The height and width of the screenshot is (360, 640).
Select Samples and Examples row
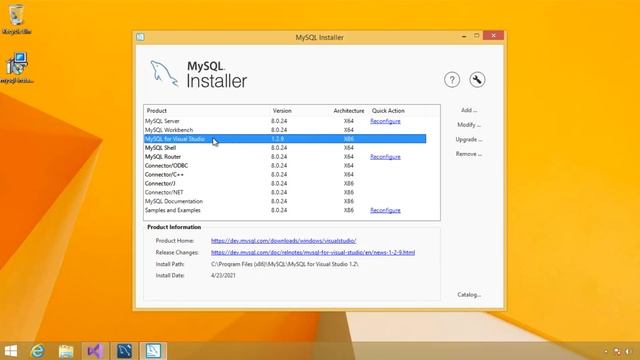coord(285,210)
